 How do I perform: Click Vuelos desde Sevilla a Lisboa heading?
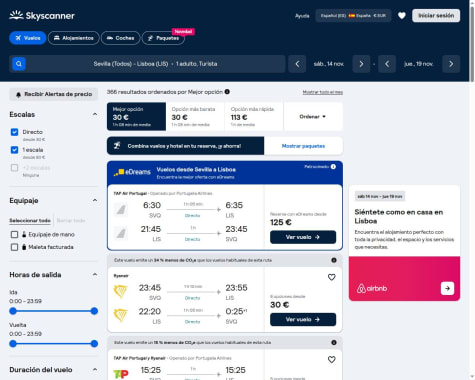196,169
